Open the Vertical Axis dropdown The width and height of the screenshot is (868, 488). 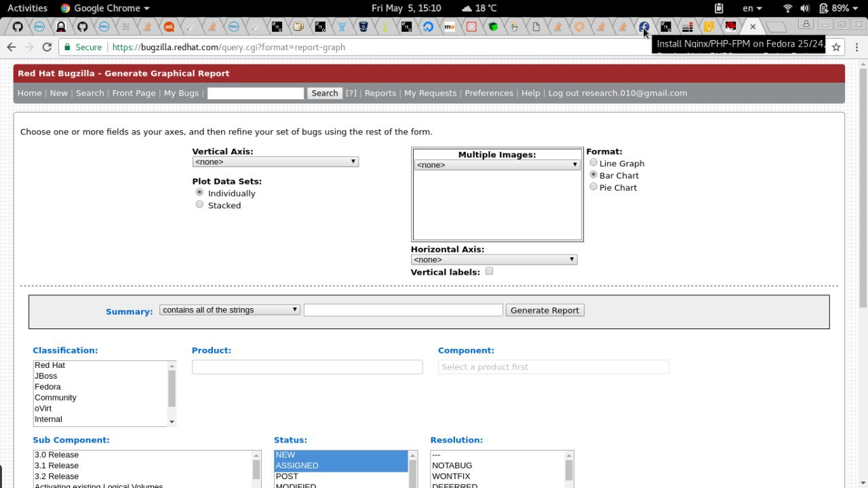click(275, 162)
